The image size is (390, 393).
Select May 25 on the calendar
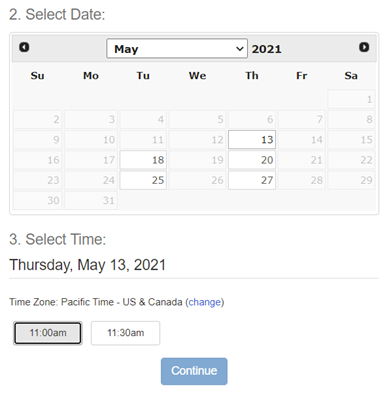(143, 180)
